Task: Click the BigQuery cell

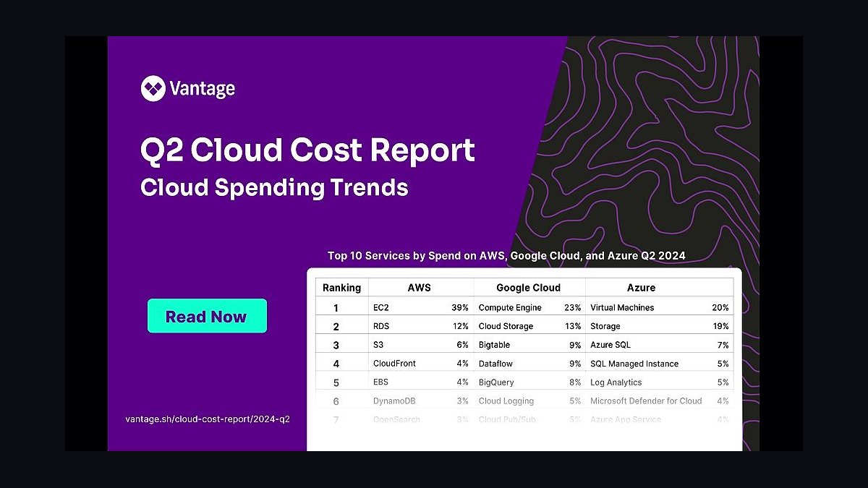Action: coord(495,382)
